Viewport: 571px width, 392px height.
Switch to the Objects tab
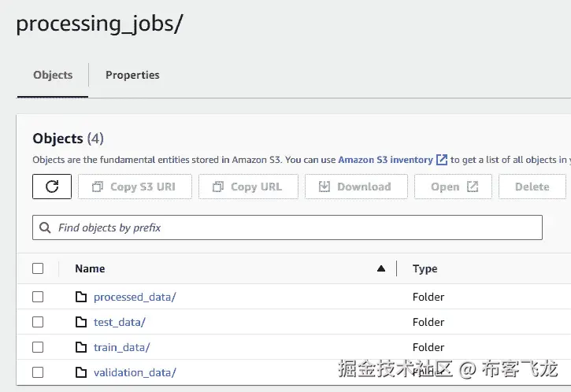53,75
